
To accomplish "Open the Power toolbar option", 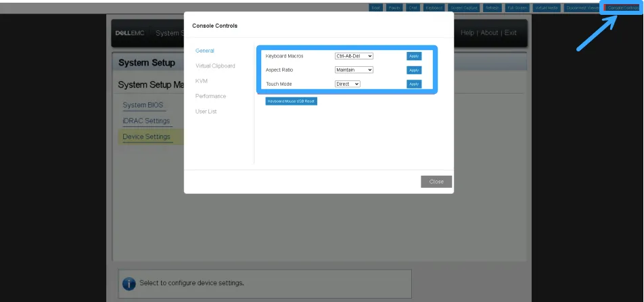I will [396, 7].
